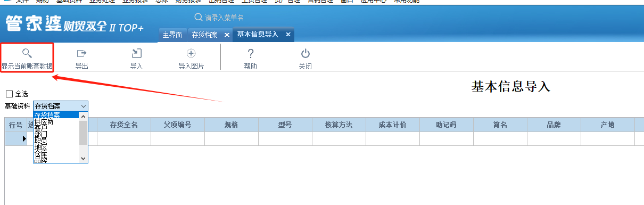Click the 导入 import toolbar icon
The width and height of the screenshot is (644, 205).
pyautogui.click(x=137, y=53)
